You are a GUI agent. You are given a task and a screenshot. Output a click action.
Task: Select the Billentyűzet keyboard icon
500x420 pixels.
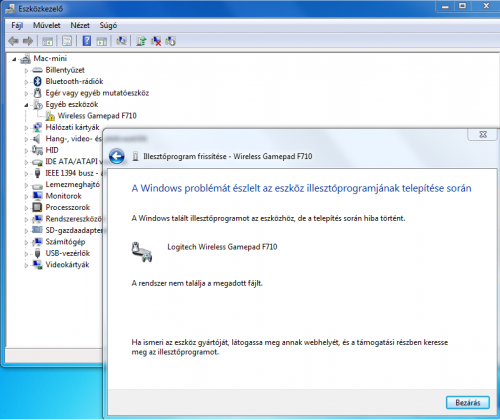pos(37,70)
